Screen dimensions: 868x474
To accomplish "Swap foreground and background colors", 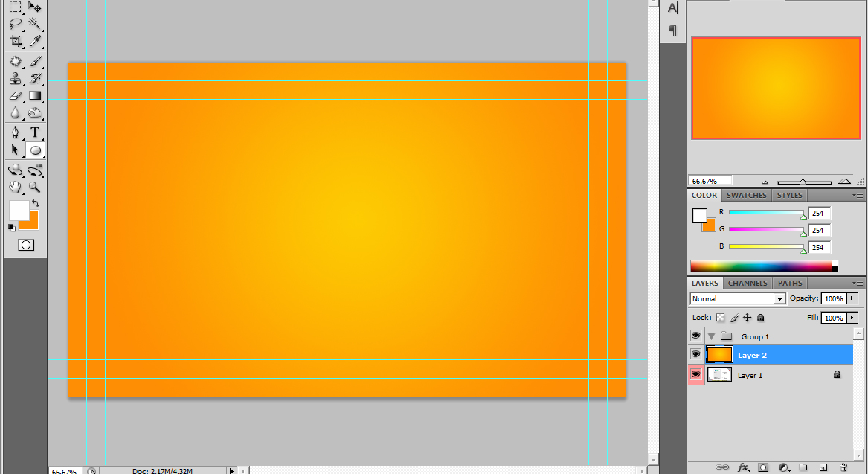I will pyautogui.click(x=36, y=203).
